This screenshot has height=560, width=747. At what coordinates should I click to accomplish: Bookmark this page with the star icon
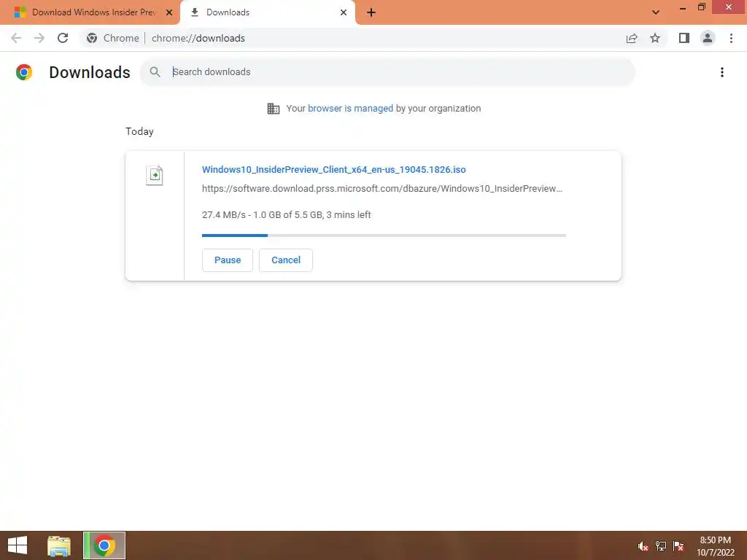(x=655, y=38)
